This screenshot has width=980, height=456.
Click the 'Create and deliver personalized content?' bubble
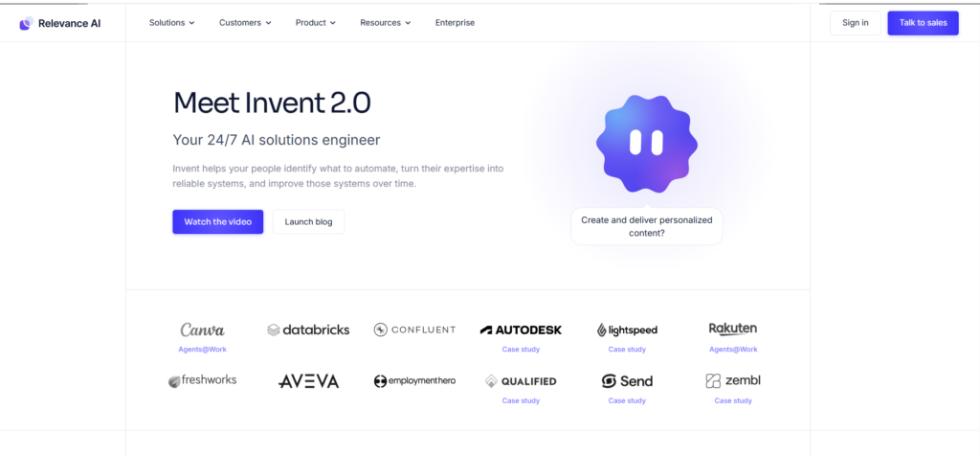(x=647, y=226)
